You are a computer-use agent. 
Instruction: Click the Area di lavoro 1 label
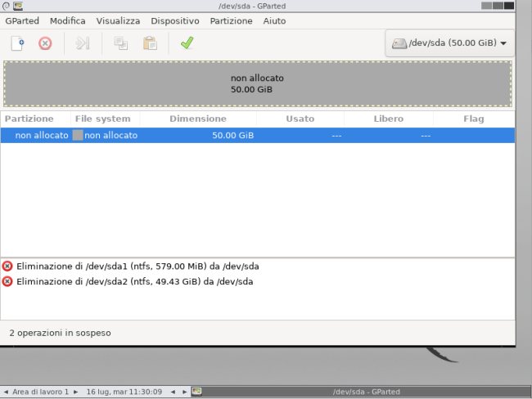click(40, 392)
